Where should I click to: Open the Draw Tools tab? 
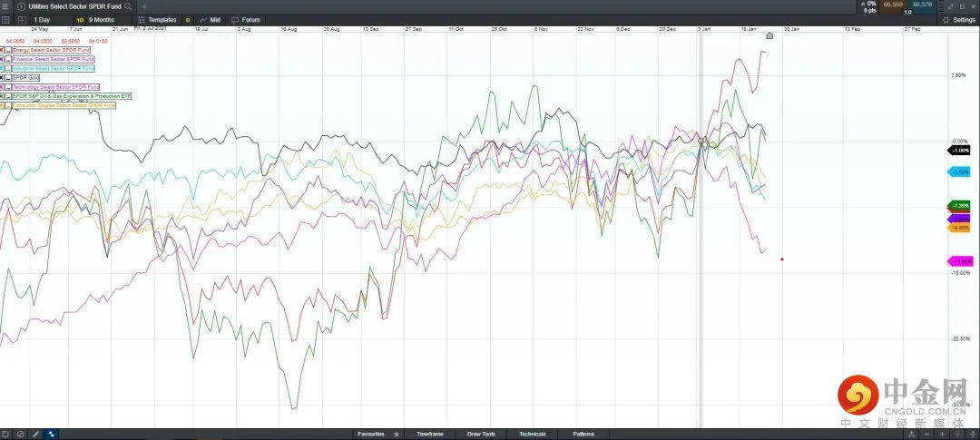481,434
